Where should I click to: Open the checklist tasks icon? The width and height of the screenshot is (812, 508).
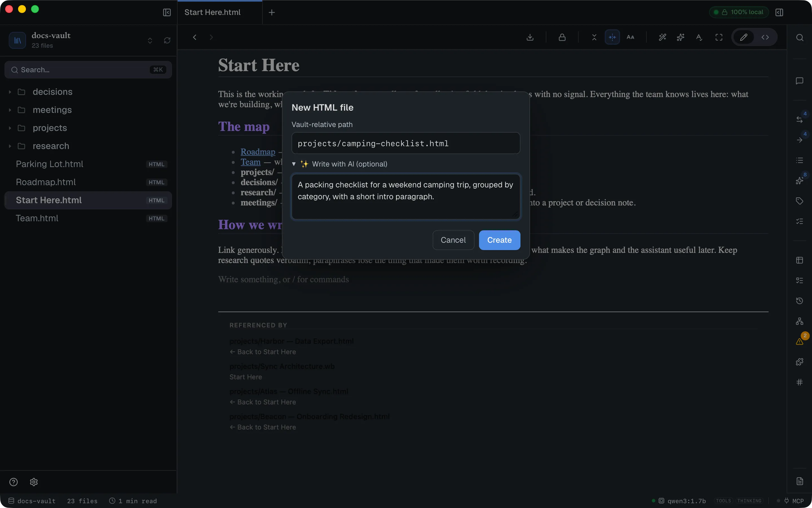coord(800,222)
